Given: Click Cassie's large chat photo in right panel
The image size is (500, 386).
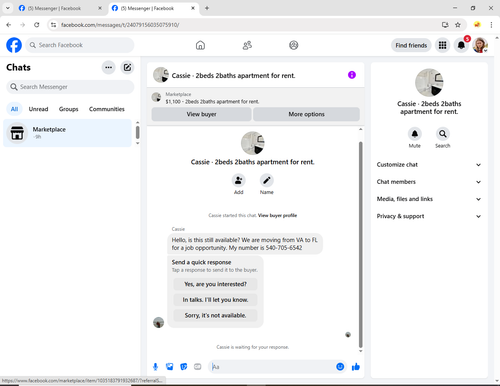Looking at the screenshot, I should click(429, 82).
